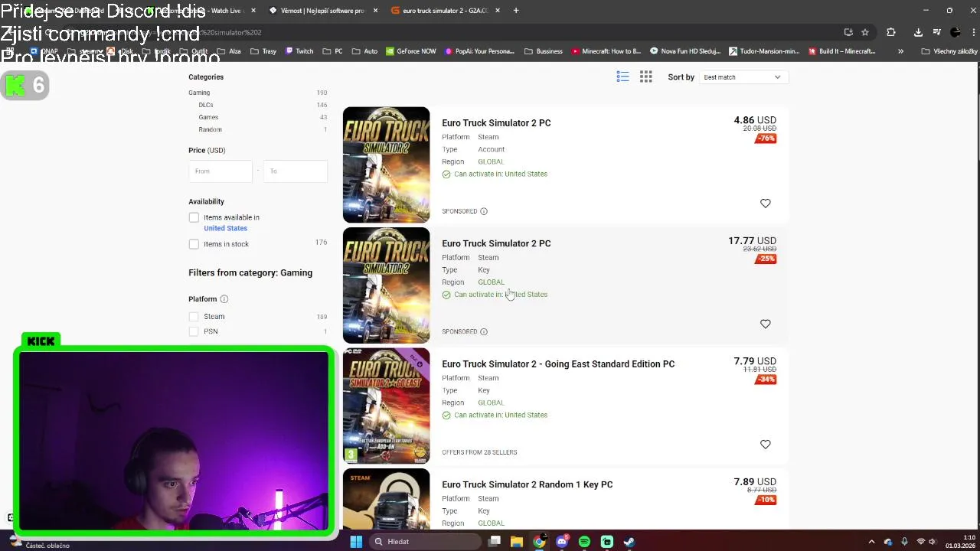The height and width of the screenshot is (551, 980).
Task: Click the microphone tray icon
Action: pyautogui.click(x=904, y=542)
